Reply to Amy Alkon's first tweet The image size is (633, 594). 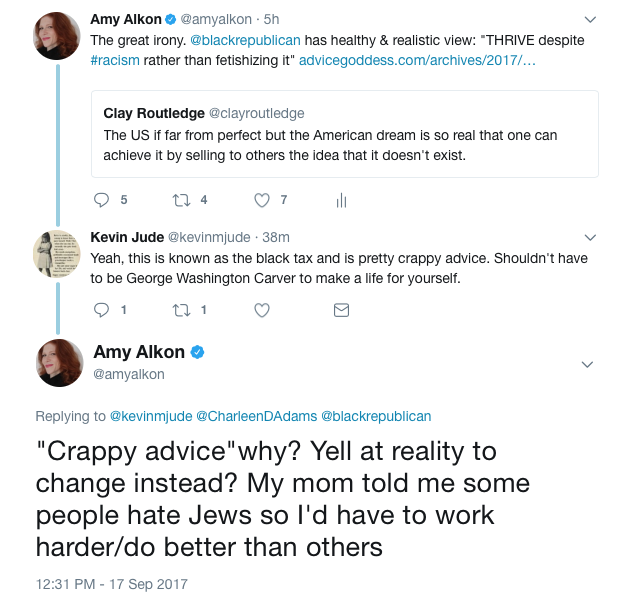[101, 200]
